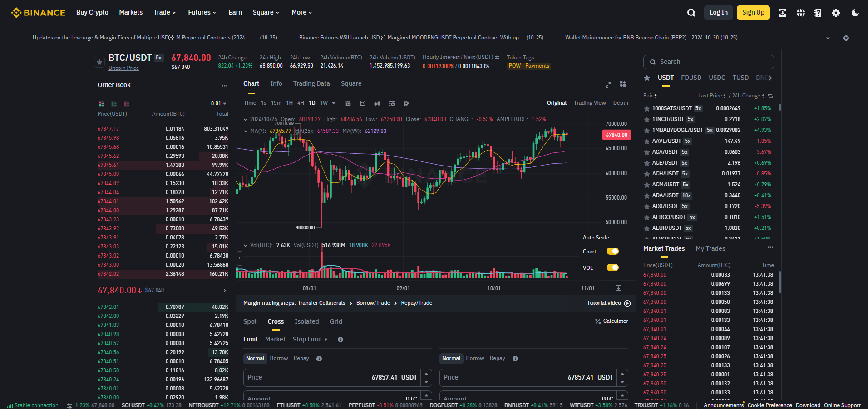Select Repay mode on sell side
The width and height of the screenshot is (868, 409).
click(497, 358)
